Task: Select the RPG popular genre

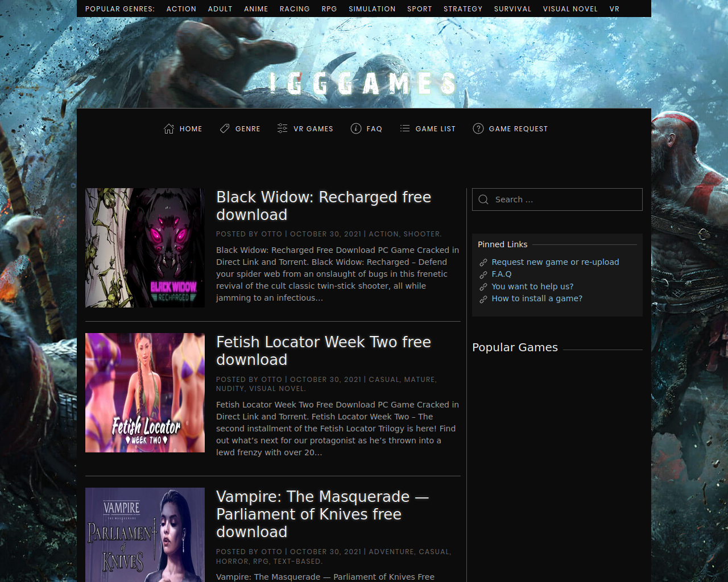Action: [329, 9]
